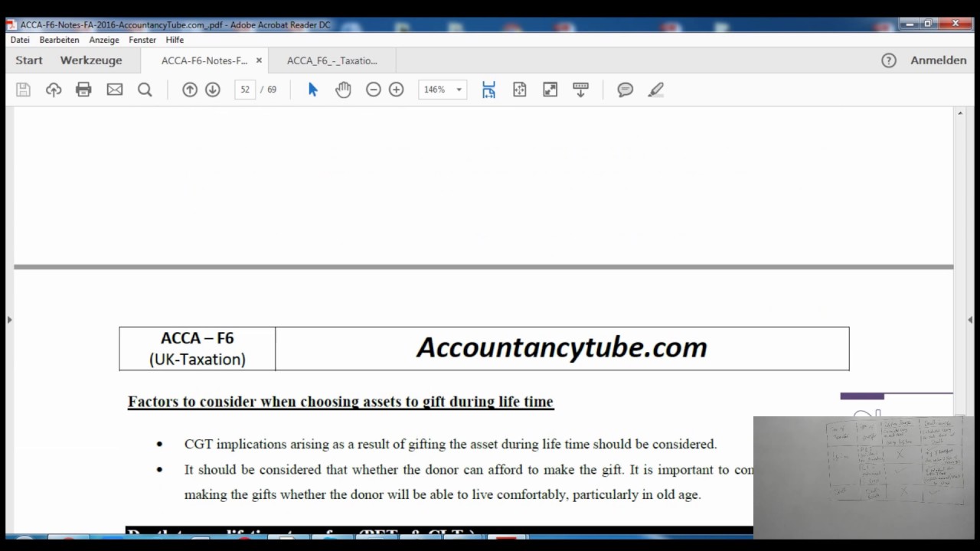Enter full screen mode icon

550,90
